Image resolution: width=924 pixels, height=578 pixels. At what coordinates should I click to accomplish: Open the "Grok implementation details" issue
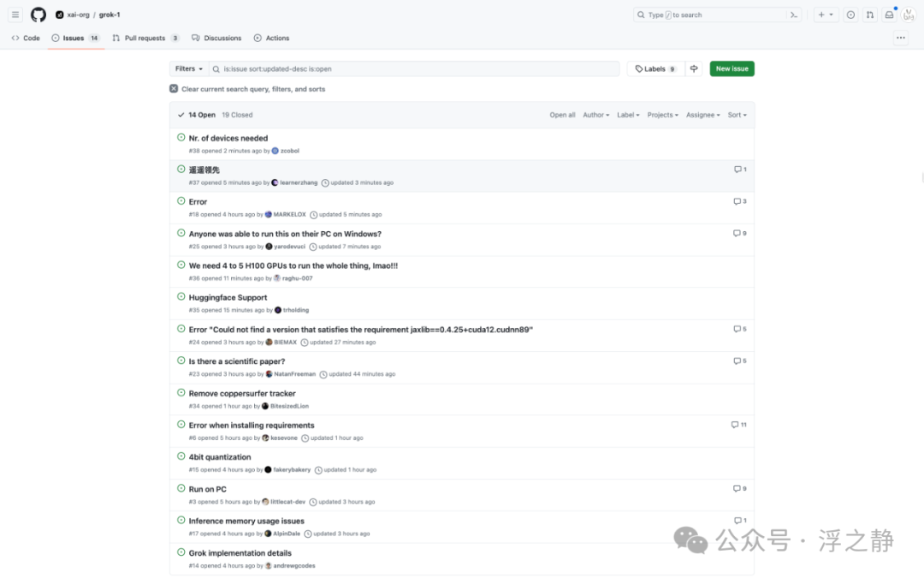[x=240, y=553]
